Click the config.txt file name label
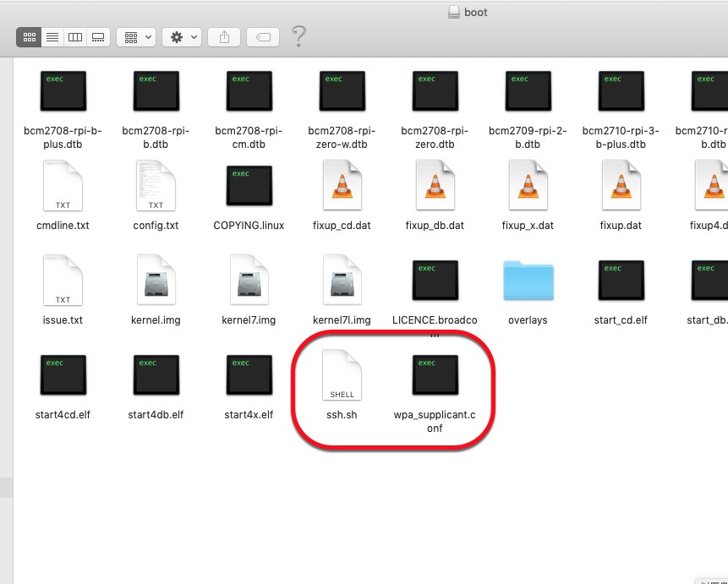Screen dimensions: 728x584 click(156, 226)
